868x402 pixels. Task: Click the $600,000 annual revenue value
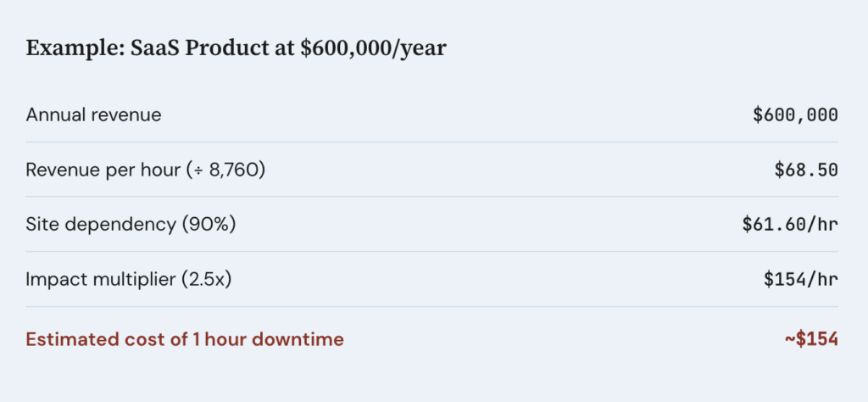pos(795,114)
